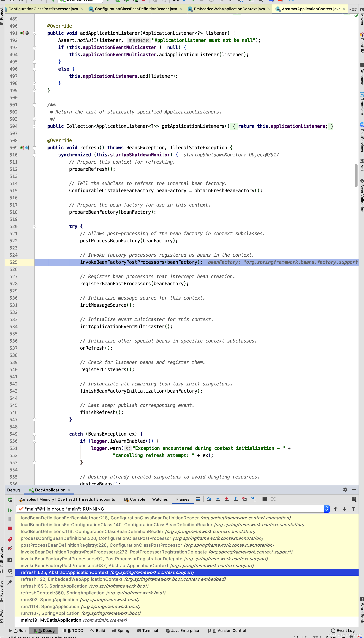
Task: Open the Version Control tool window
Action: coord(227,631)
